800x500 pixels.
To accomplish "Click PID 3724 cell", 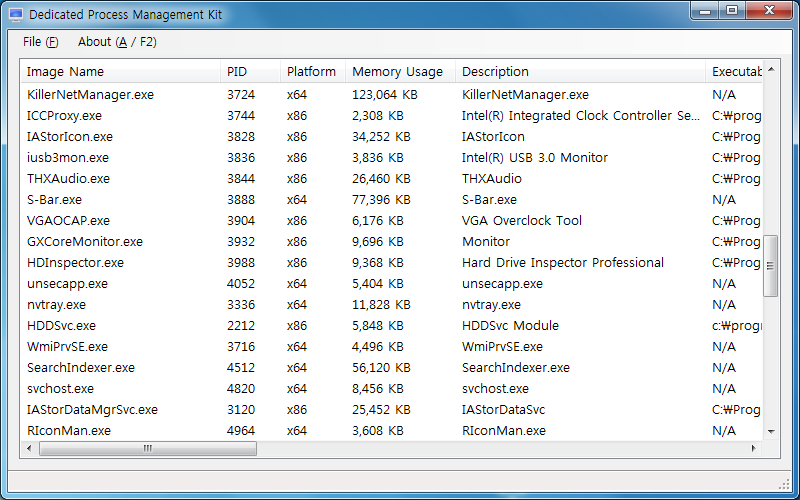I will coord(241,94).
